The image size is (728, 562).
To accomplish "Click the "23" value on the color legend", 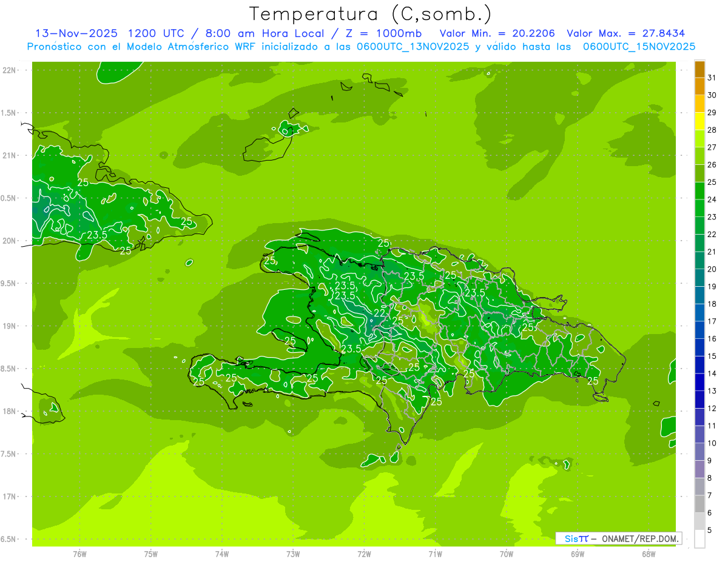I will (712, 217).
